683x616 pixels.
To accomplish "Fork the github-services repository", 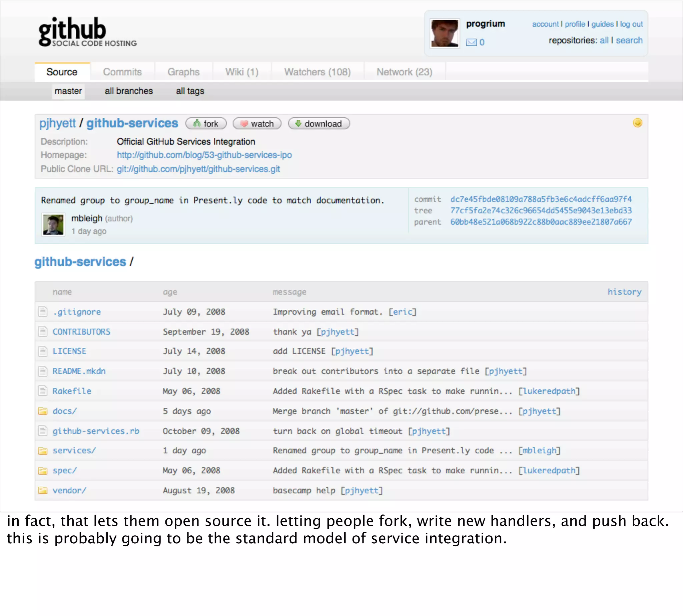I will (206, 124).
